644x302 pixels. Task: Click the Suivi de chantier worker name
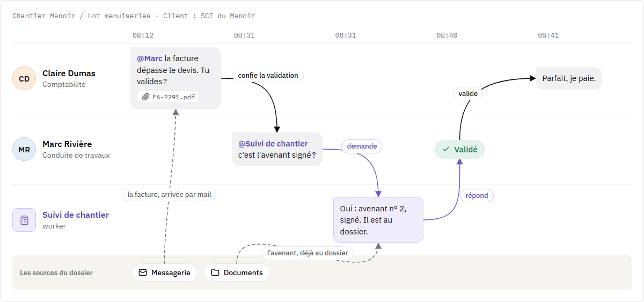[76, 215]
